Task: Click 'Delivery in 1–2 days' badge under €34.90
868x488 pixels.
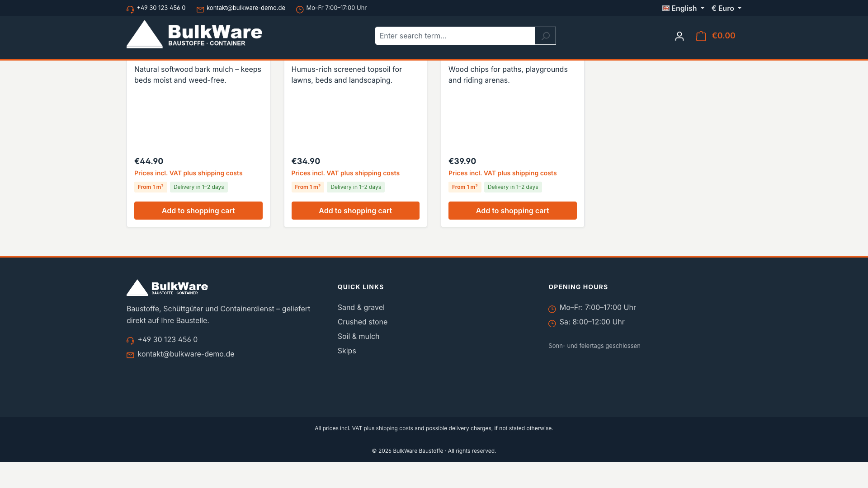Action: [x=355, y=187]
